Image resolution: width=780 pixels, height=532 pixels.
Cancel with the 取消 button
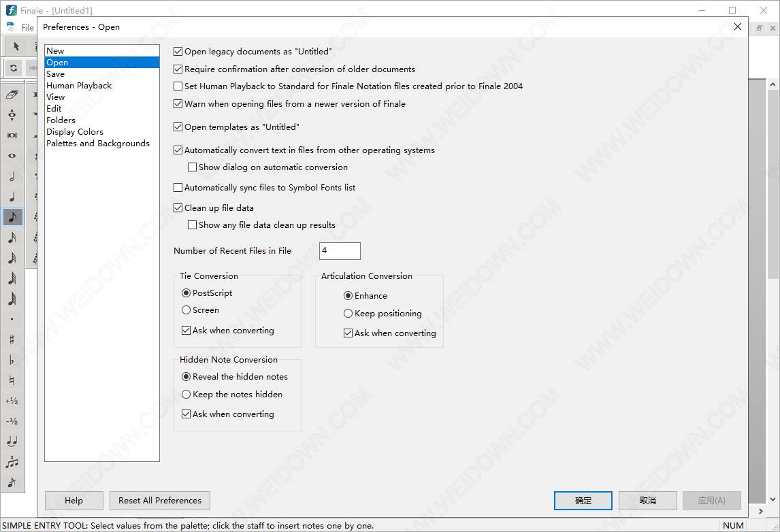[x=648, y=501]
